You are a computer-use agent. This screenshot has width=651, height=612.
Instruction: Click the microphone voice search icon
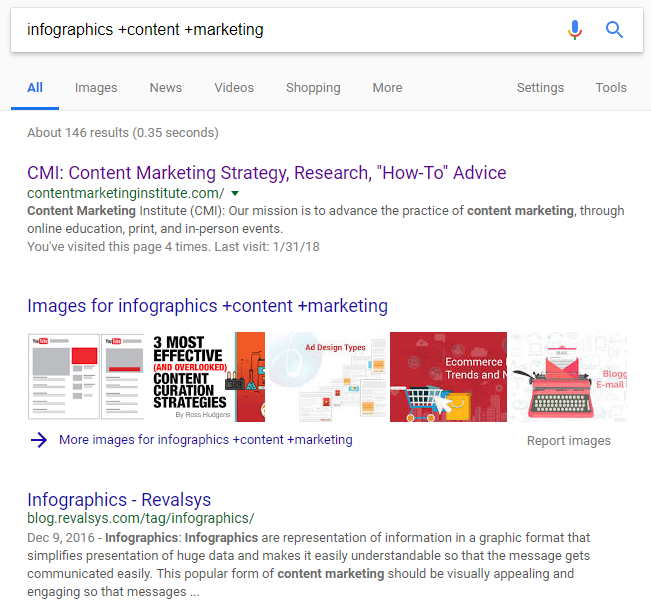click(575, 30)
